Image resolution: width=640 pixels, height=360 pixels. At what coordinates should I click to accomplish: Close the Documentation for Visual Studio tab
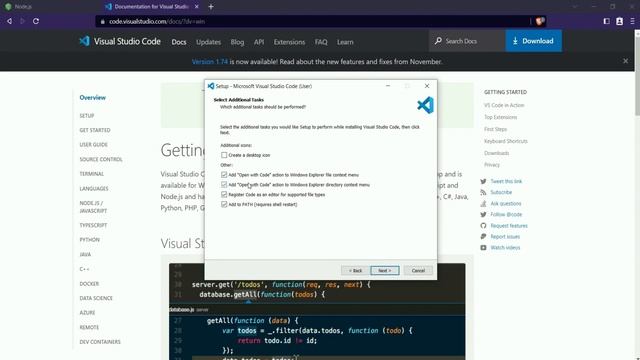[196, 7]
